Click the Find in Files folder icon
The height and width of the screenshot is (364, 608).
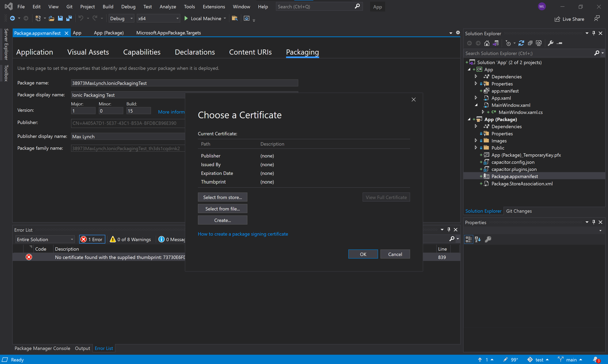point(235,18)
